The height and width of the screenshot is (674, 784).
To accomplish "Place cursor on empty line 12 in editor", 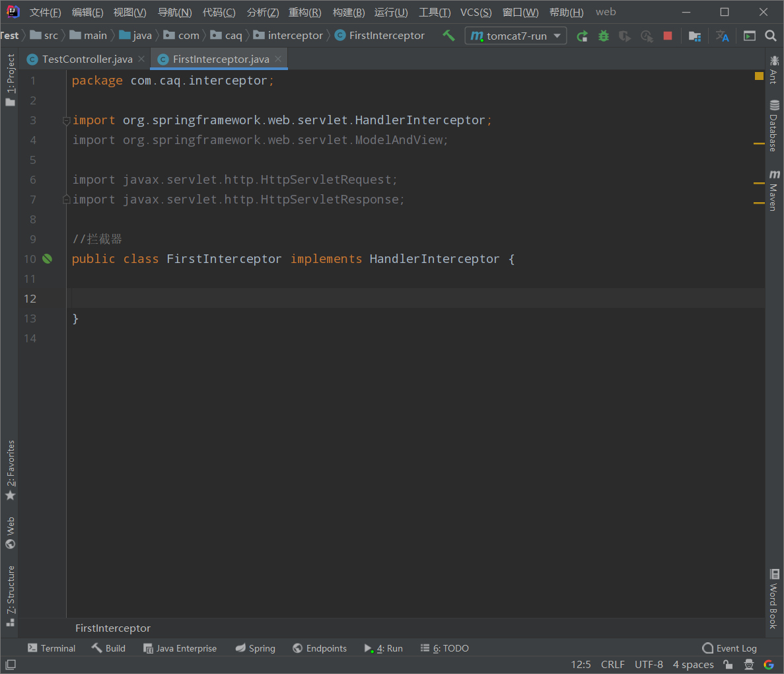I will pos(415,298).
